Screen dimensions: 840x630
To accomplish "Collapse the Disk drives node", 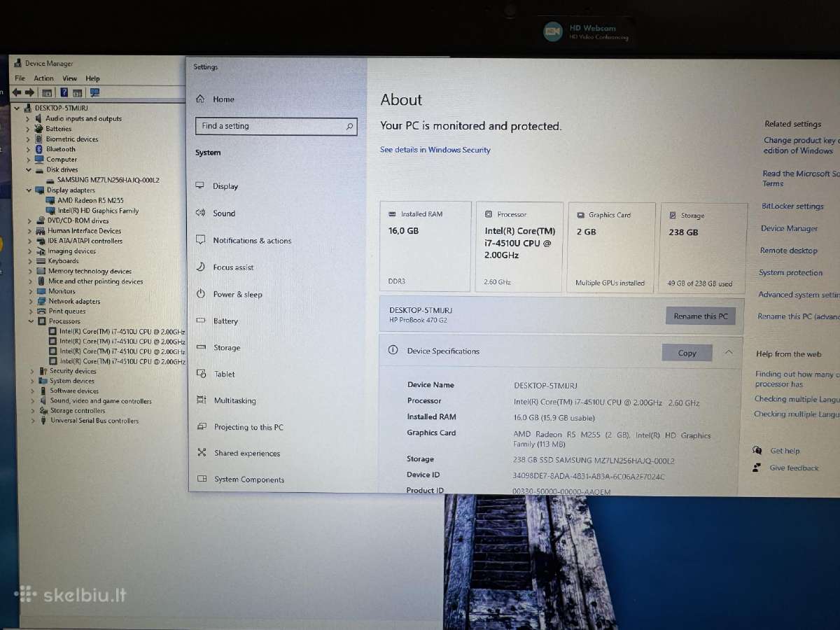I will 29,169.
